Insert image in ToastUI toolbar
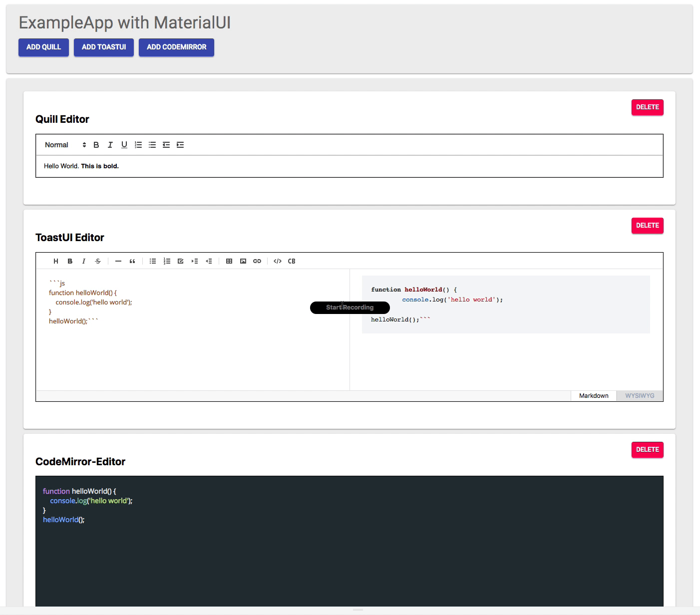Image resolution: width=700 pixels, height=615 pixels. click(x=243, y=261)
